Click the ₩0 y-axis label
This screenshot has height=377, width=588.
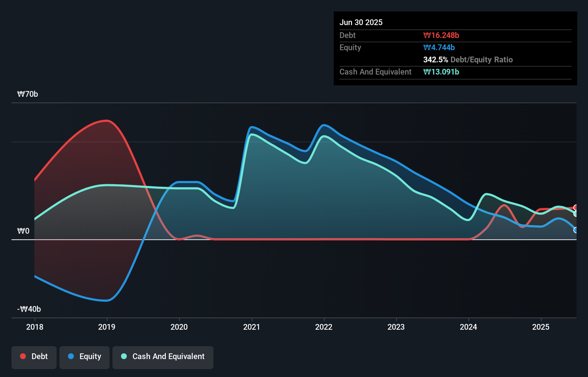(23, 231)
